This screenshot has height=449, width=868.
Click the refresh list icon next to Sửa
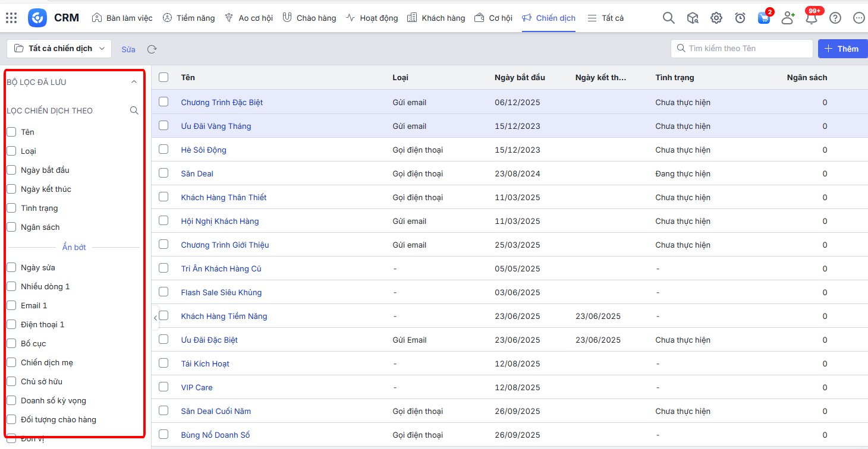pyautogui.click(x=152, y=49)
